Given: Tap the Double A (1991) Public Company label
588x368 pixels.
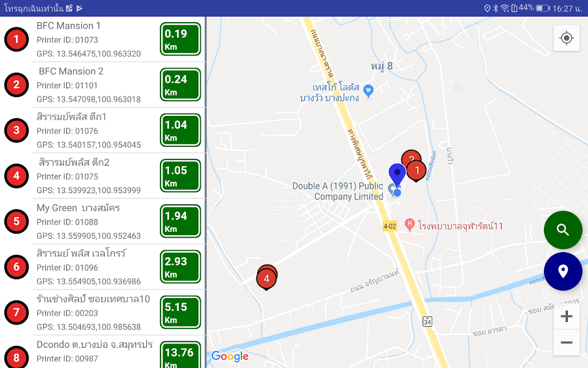Looking at the screenshot, I should coord(338,191).
